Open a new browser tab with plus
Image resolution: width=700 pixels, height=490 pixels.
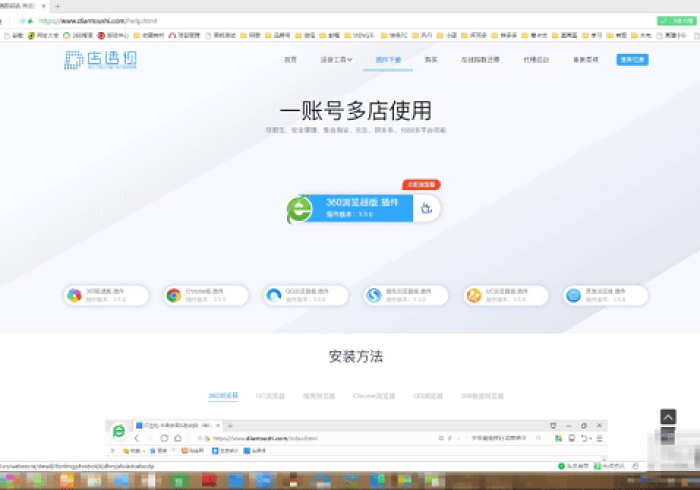pyautogui.click(x=57, y=6)
